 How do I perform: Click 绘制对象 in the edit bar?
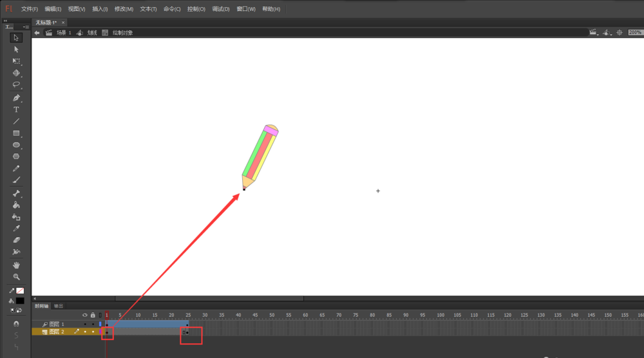pyautogui.click(x=122, y=33)
